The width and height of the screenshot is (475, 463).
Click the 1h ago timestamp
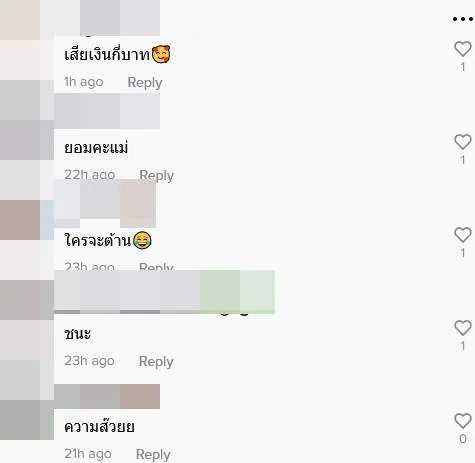(84, 82)
